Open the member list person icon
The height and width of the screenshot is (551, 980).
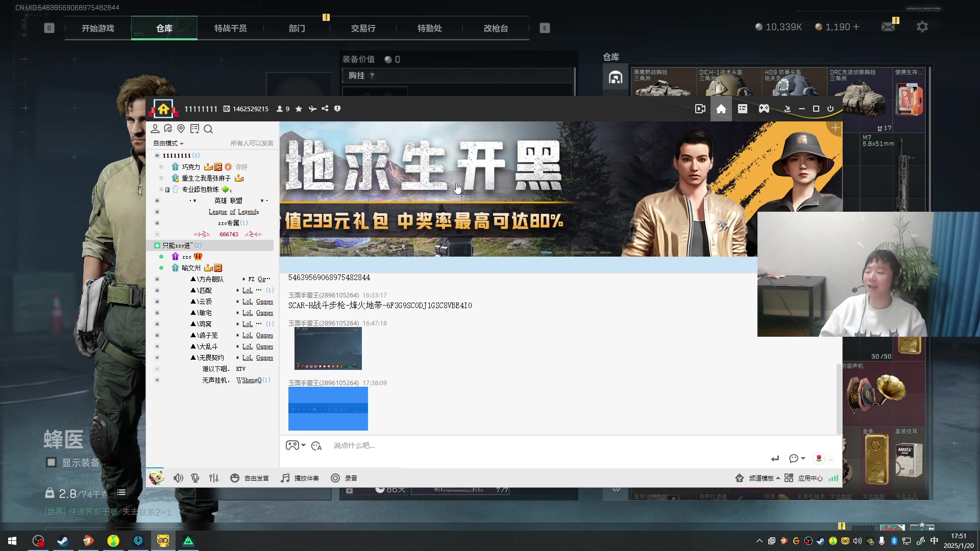click(155, 129)
